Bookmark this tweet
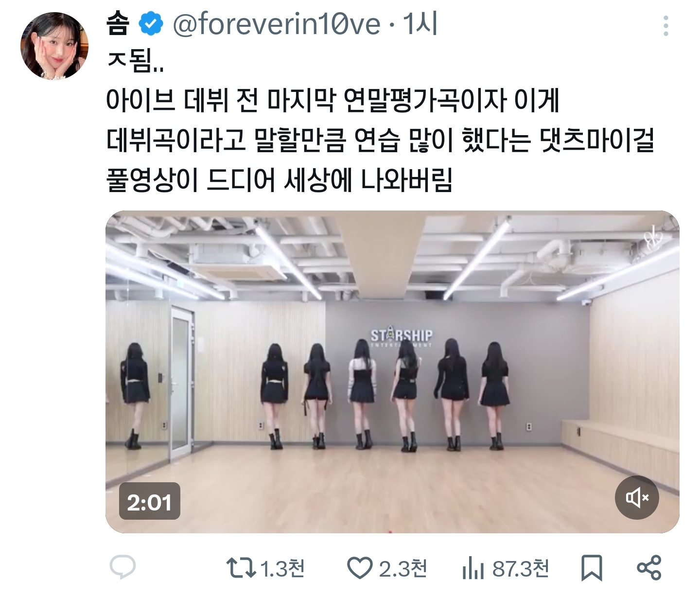Image resolution: width=700 pixels, height=597 pixels. (x=592, y=568)
